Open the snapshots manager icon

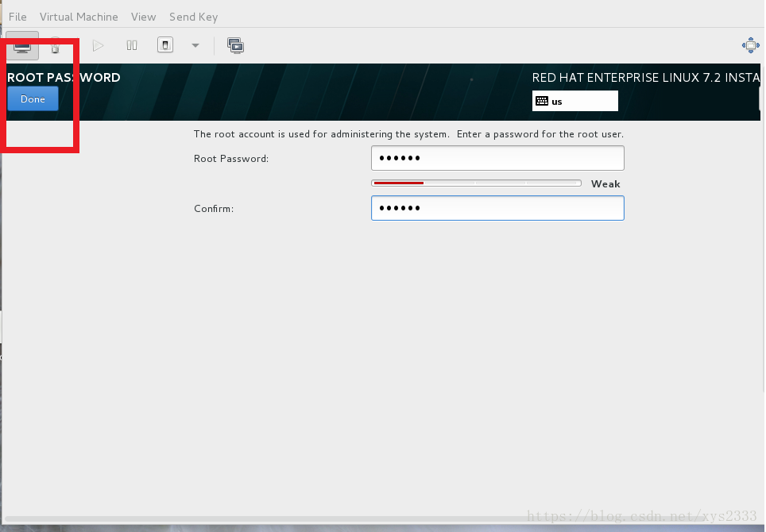pos(235,46)
